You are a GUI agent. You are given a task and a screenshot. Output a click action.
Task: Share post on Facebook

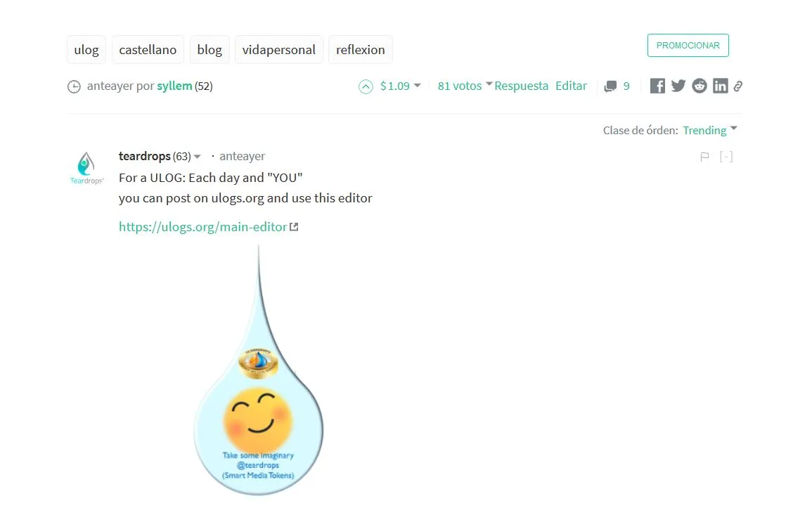[657, 86]
